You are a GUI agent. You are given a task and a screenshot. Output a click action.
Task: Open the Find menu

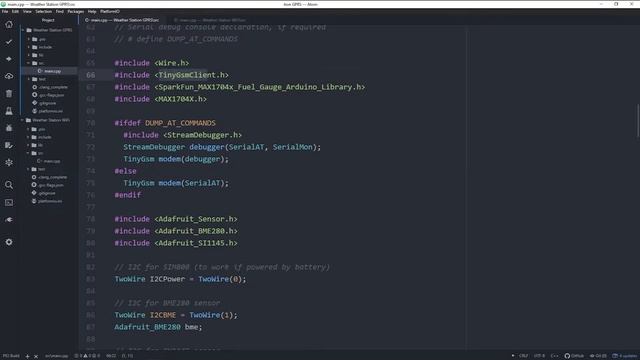click(x=60, y=11)
